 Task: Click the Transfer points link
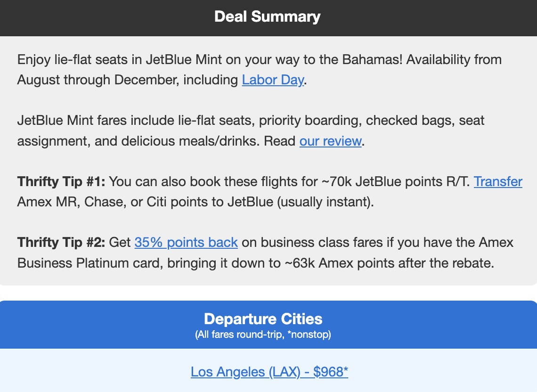(x=498, y=181)
